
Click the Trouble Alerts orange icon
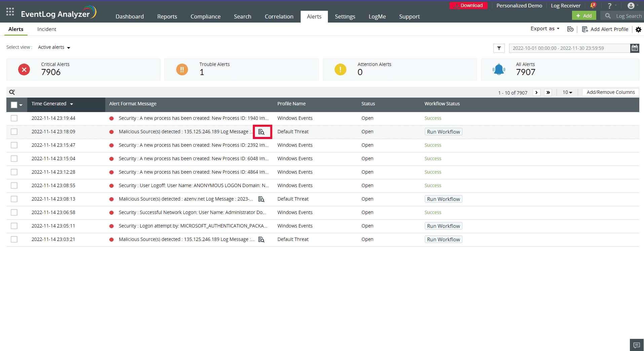click(182, 70)
